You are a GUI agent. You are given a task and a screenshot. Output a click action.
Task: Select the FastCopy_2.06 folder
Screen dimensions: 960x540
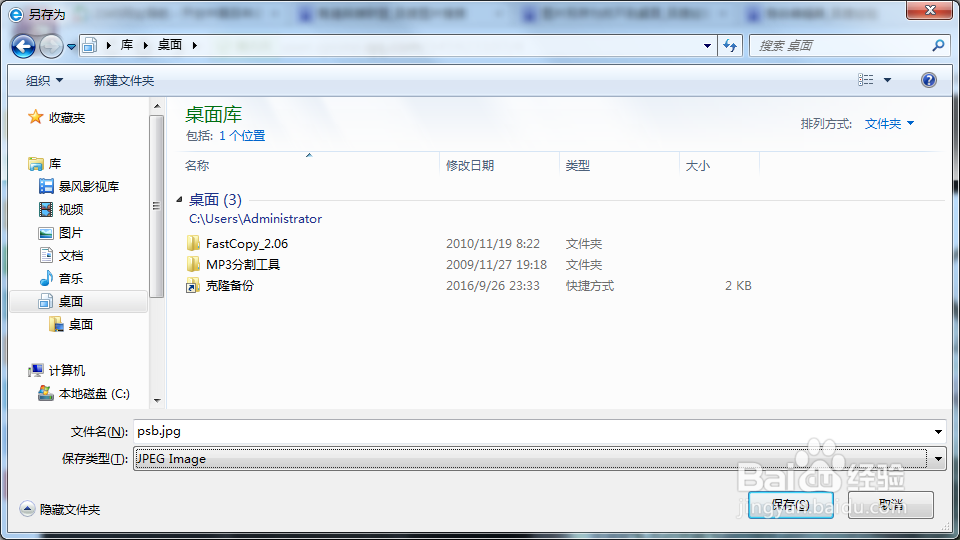pyautogui.click(x=247, y=244)
